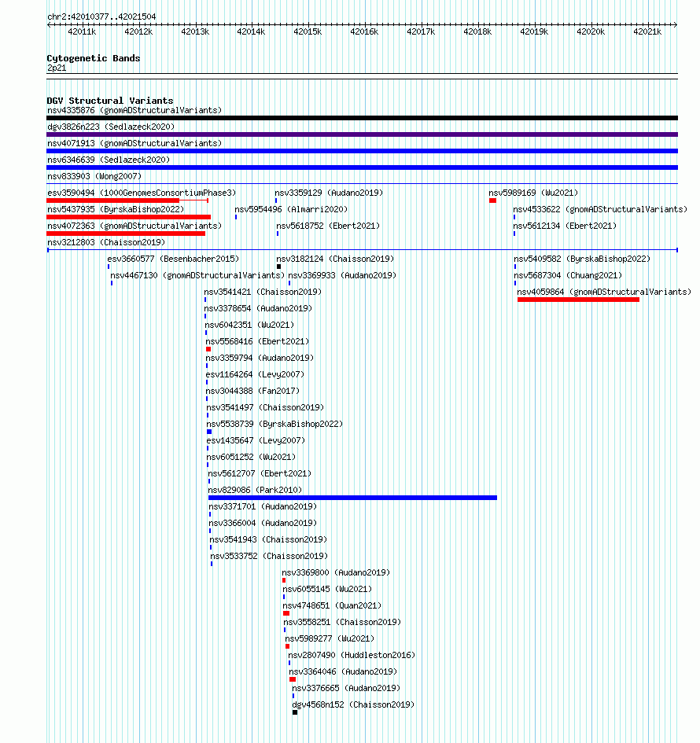Open dgv3826n223 (Sedlazeck2020) label
The width and height of the screenshot is (700, 743).
111,127
